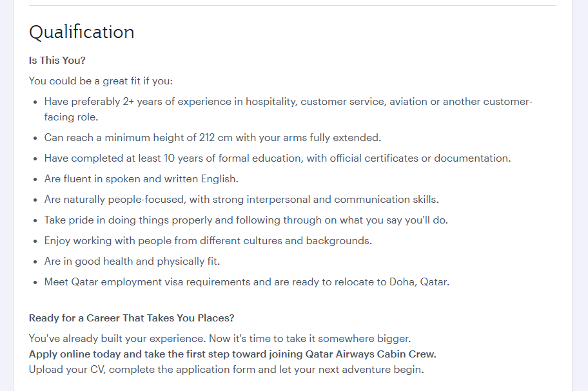Click the horizontal divider above Qualification
The image size is (588, 391).
293,5
